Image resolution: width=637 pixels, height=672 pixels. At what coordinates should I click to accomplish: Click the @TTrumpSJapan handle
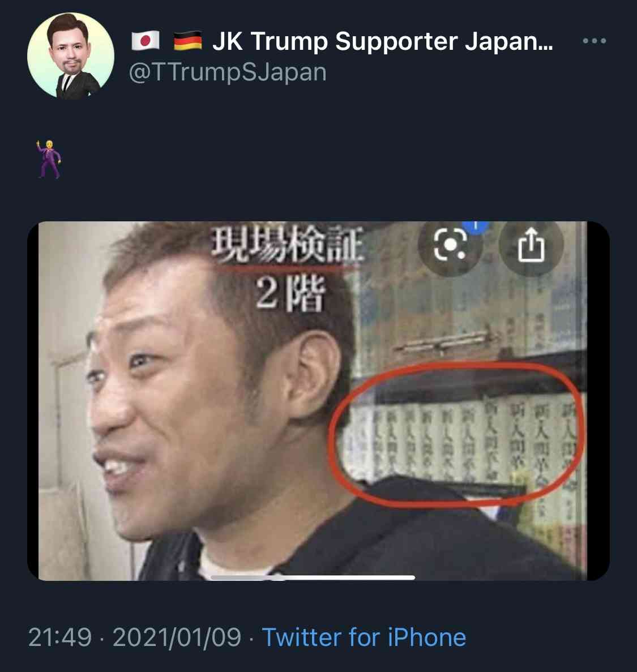pos(228,72)
